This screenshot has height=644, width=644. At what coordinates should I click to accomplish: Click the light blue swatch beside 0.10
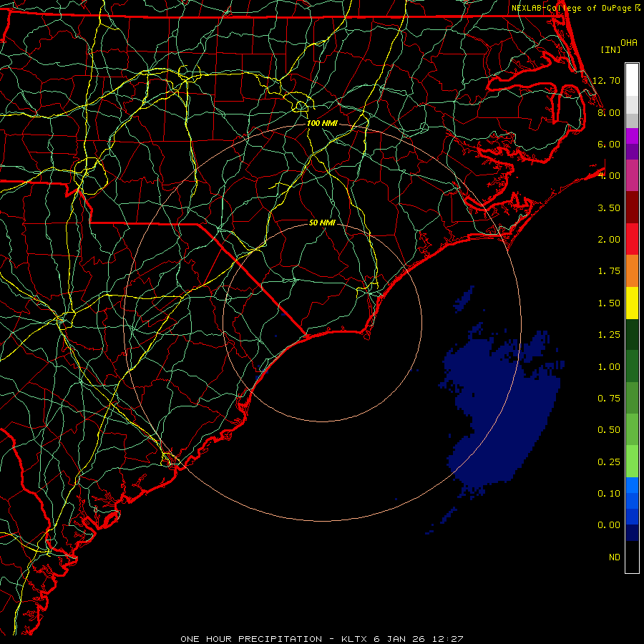click(632, 485)
